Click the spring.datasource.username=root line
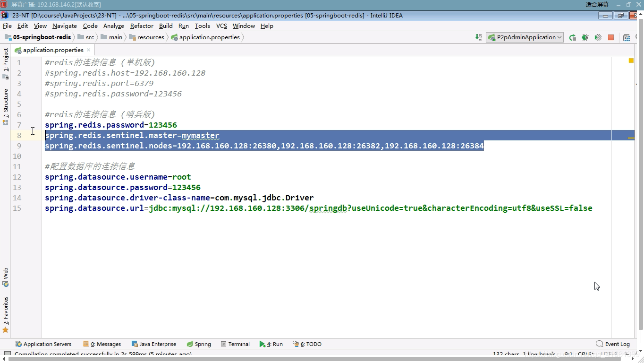 (118, 177)
